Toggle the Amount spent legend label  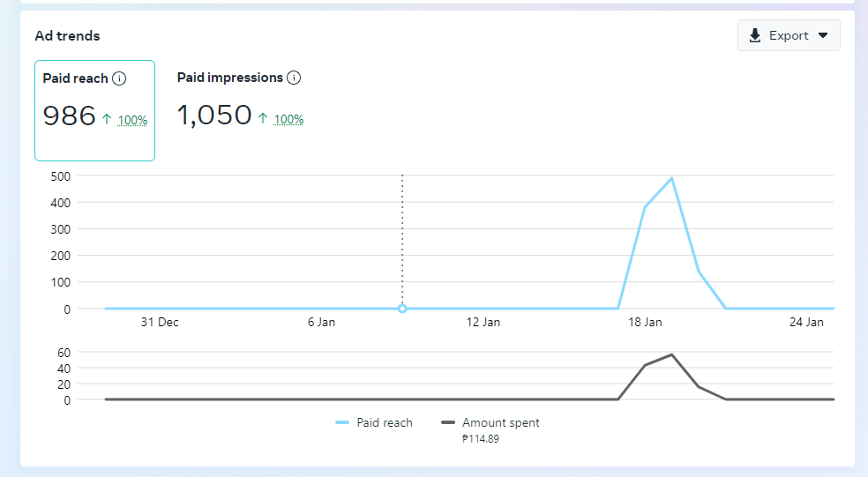500,423
